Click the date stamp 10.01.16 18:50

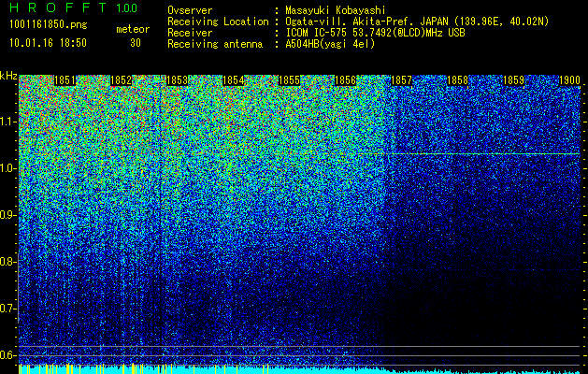coord(48,43)
